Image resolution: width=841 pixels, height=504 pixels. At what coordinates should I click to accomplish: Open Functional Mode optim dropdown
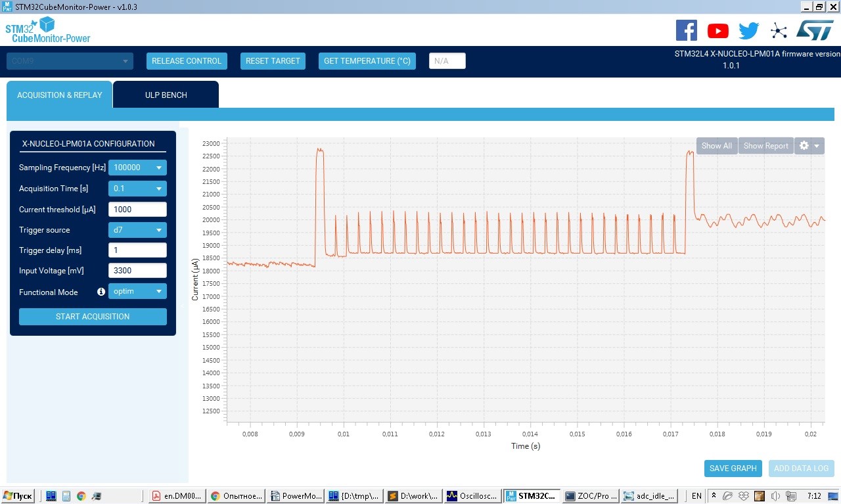point(137,291)
